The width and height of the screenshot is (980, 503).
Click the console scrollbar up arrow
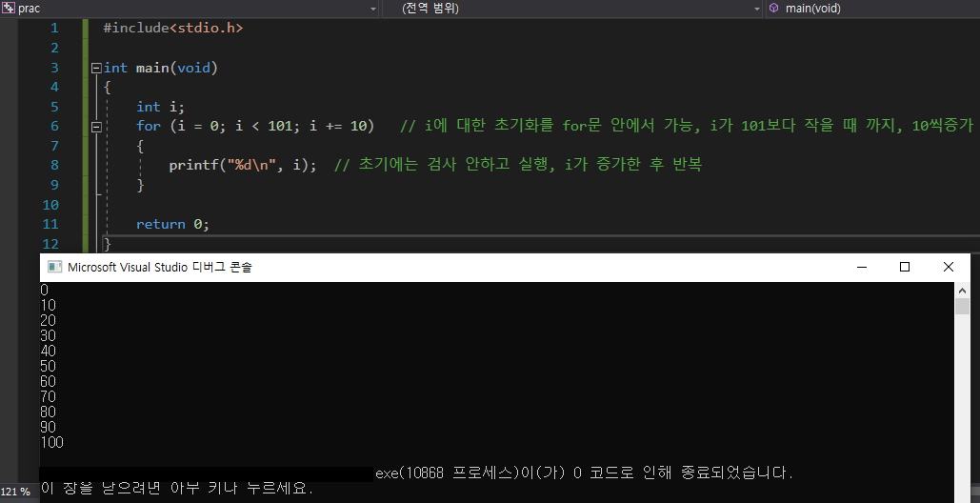click(962, 290)
